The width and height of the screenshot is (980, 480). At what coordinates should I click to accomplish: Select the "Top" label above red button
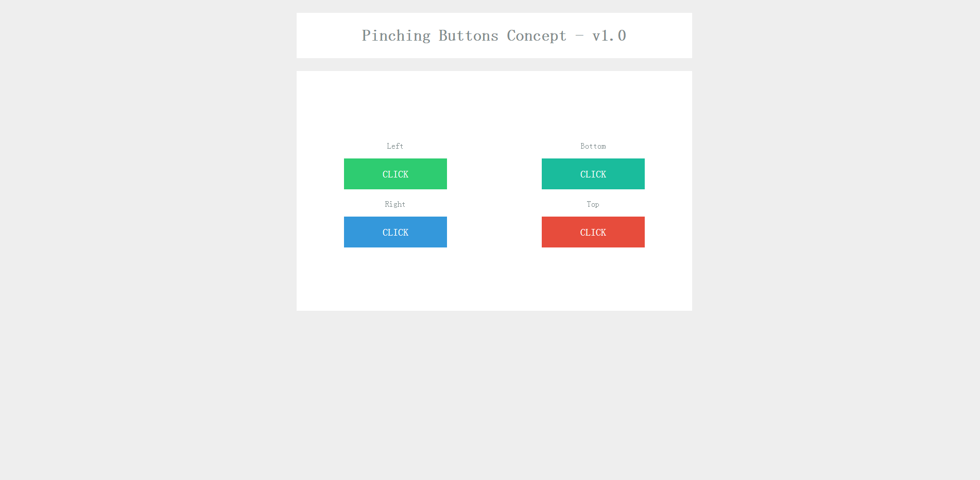click(x=593, y=204)
